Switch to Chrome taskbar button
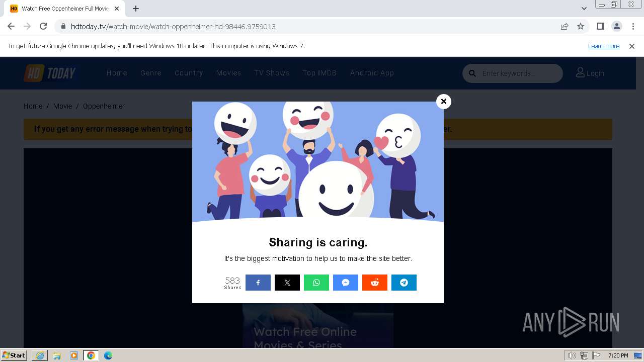Viewport: 644px width, 362px height. [x=91, y=355]
